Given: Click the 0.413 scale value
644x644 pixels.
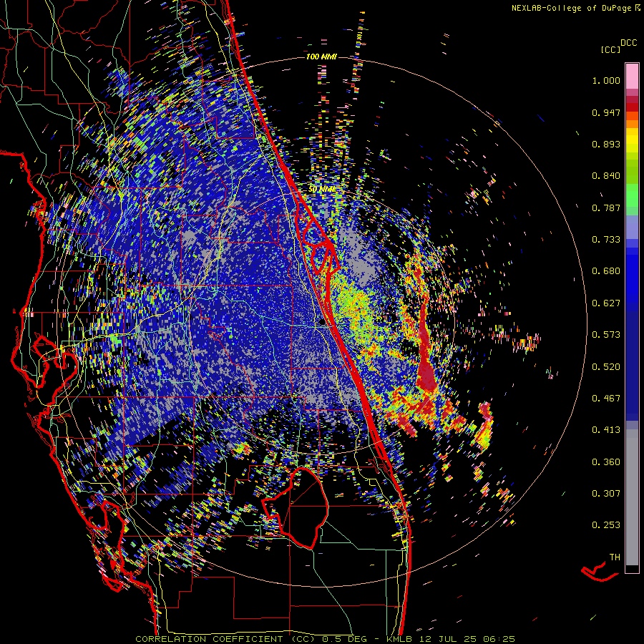Looking at the screenshot, I should pyautogui.click(x=606, y=430).
